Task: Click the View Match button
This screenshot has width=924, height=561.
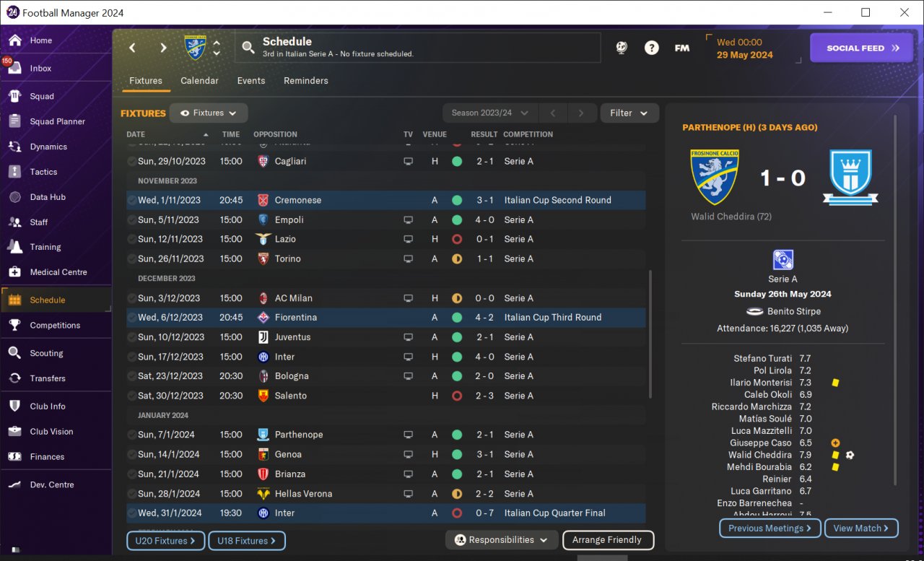Action: [861, 529]
